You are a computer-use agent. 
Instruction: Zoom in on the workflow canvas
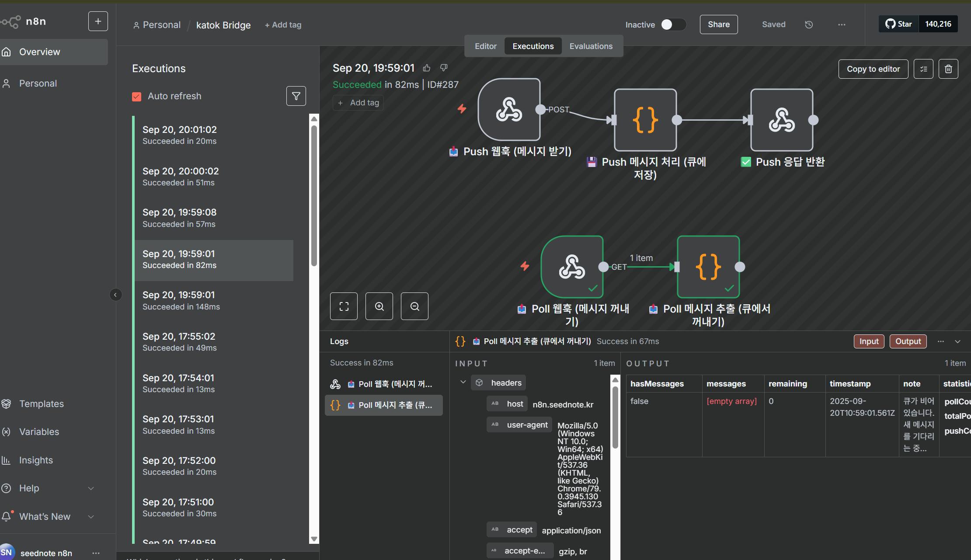379,306
